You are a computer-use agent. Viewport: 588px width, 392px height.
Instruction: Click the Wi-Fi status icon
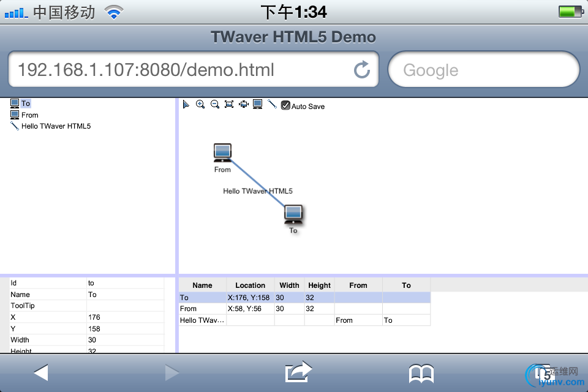tap(114, 12)
